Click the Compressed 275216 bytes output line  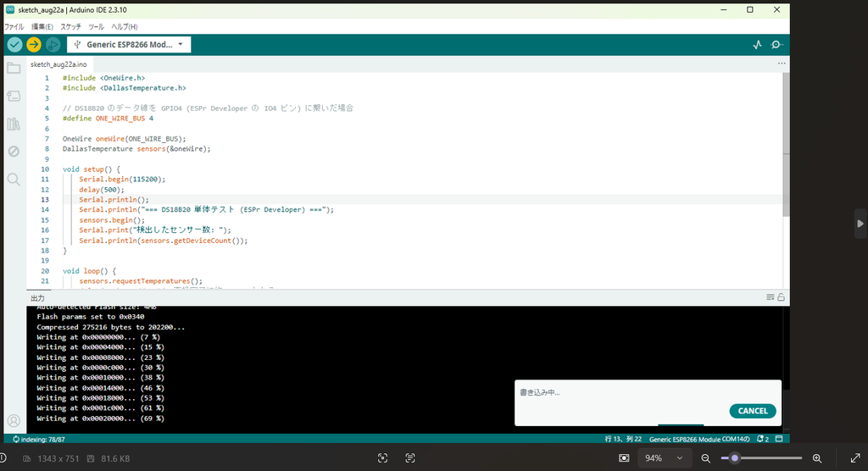click(x=111, y=327)
